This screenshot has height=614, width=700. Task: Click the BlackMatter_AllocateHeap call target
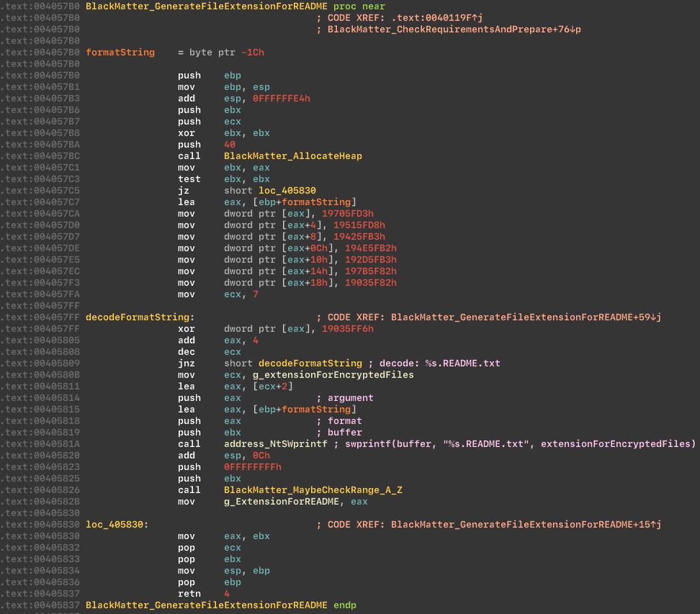point(292,156)
